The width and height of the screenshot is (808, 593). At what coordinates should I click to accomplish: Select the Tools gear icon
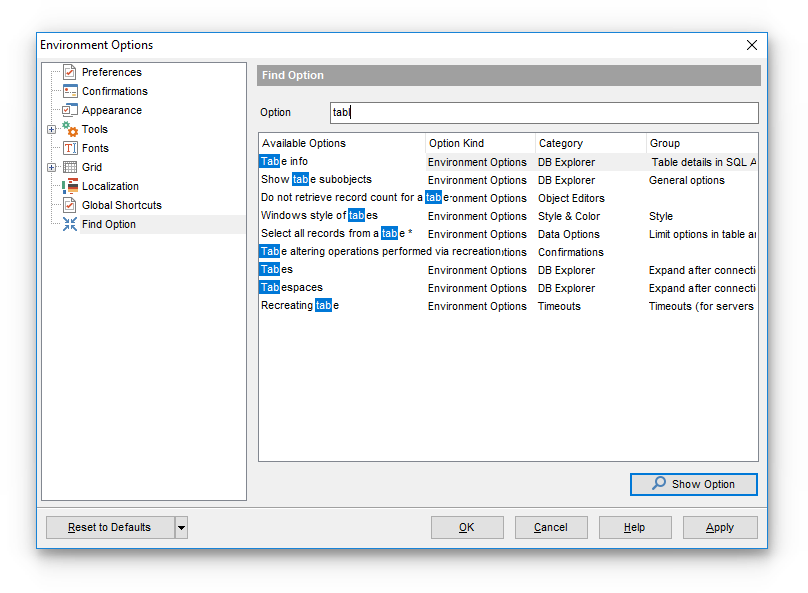69,129
